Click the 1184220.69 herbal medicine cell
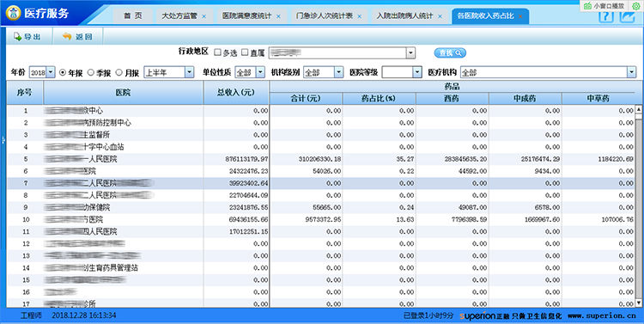644x324 pixels. coord(598,159)
